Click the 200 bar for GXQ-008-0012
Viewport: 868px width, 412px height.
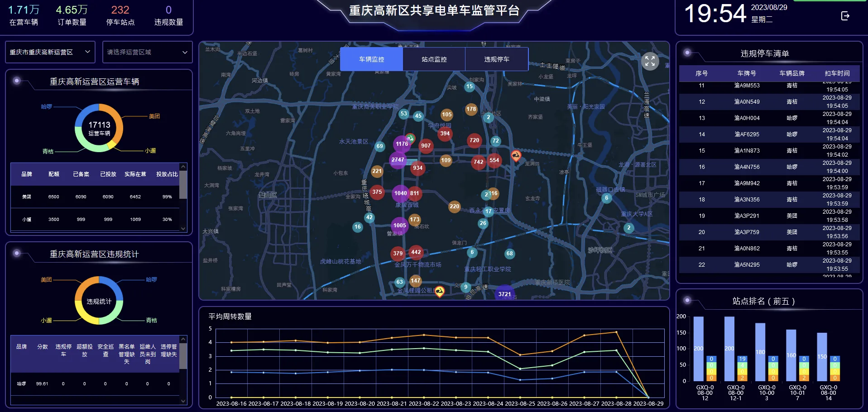pos(699,348)
